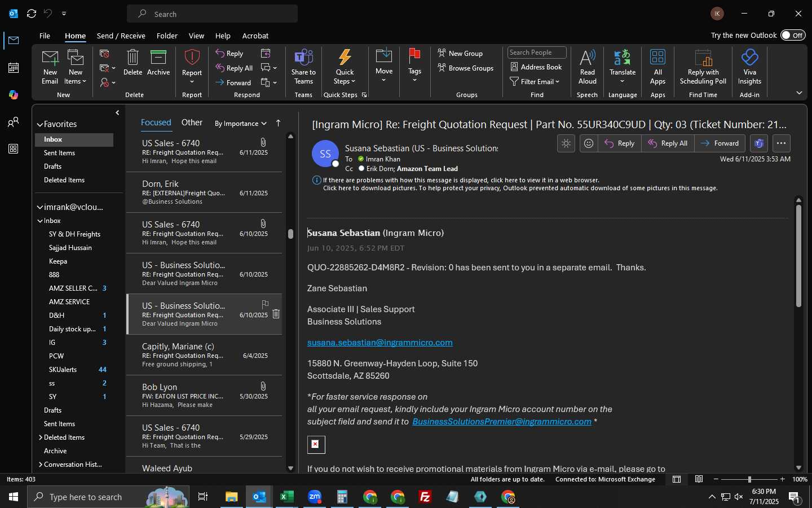The height and width of the screenshot is (508, 812).
Task: Open the Acrobat tab
Action: 255,36
